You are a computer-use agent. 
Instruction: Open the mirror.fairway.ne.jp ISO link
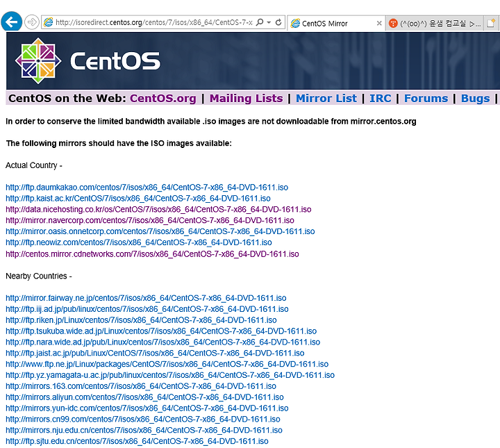(x=146, y=298)
